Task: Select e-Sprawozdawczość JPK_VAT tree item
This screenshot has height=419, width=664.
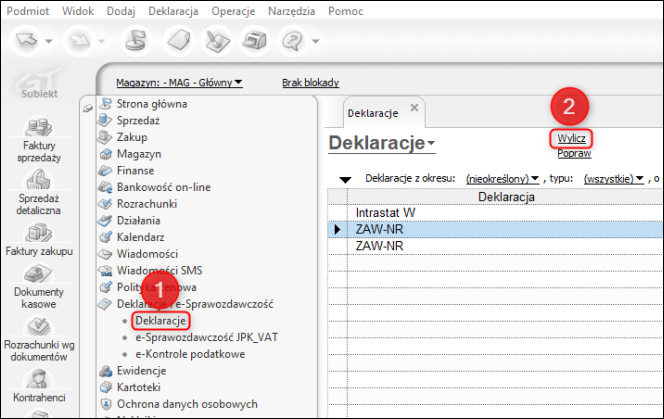Action: pyautogui.click(x=207, y=337)
